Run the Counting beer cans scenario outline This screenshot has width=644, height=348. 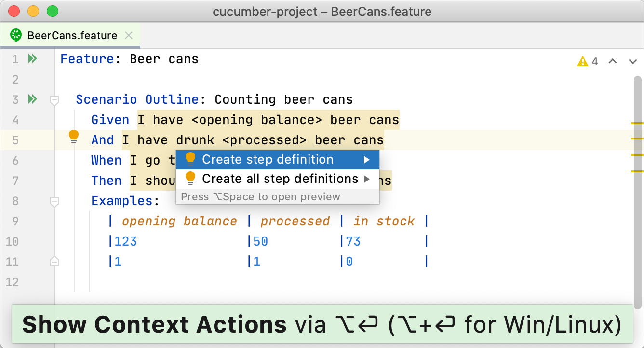tap(32, 99)
